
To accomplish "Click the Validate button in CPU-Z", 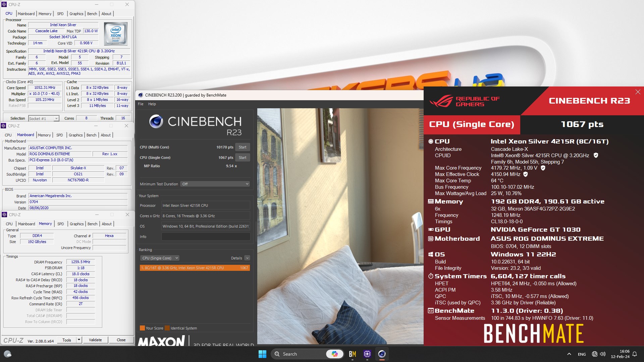I will coord(95,340).
